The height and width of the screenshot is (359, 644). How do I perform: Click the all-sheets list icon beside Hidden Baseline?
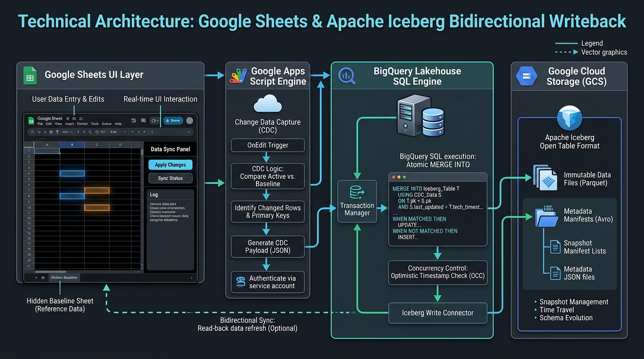click(43, 277)
